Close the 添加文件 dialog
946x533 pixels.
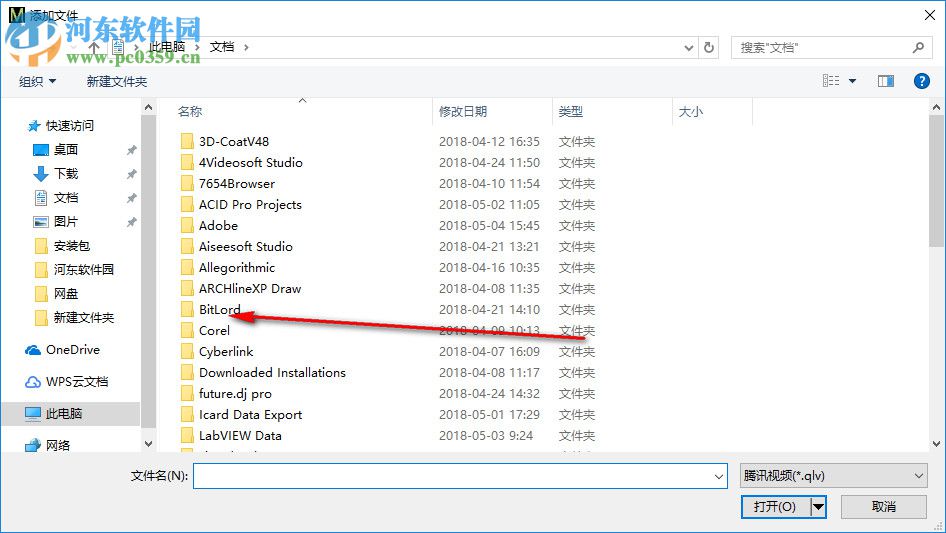930,15
